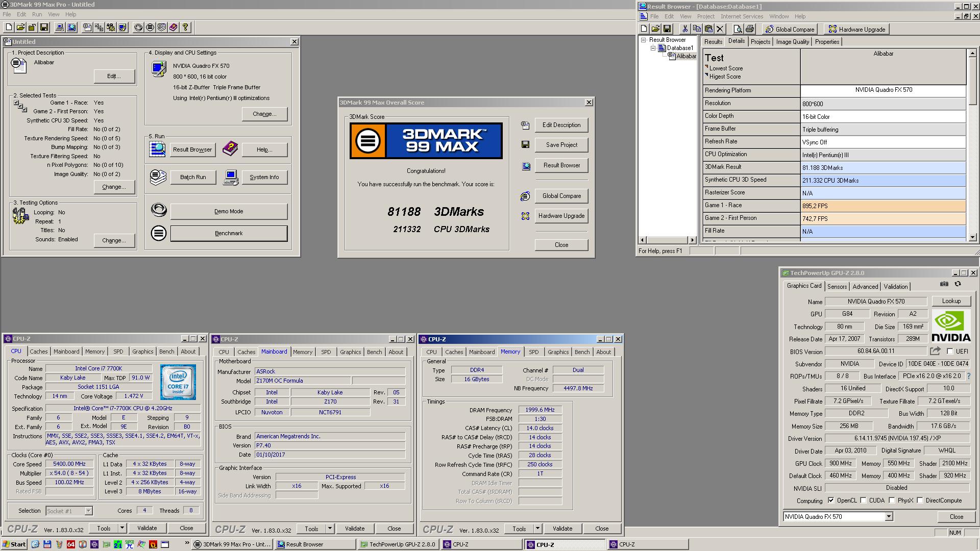This screenshot has height=551, width=980.
Task: Click System Info computer icon in 3DMark toolbar
Action: coord(60,28)
